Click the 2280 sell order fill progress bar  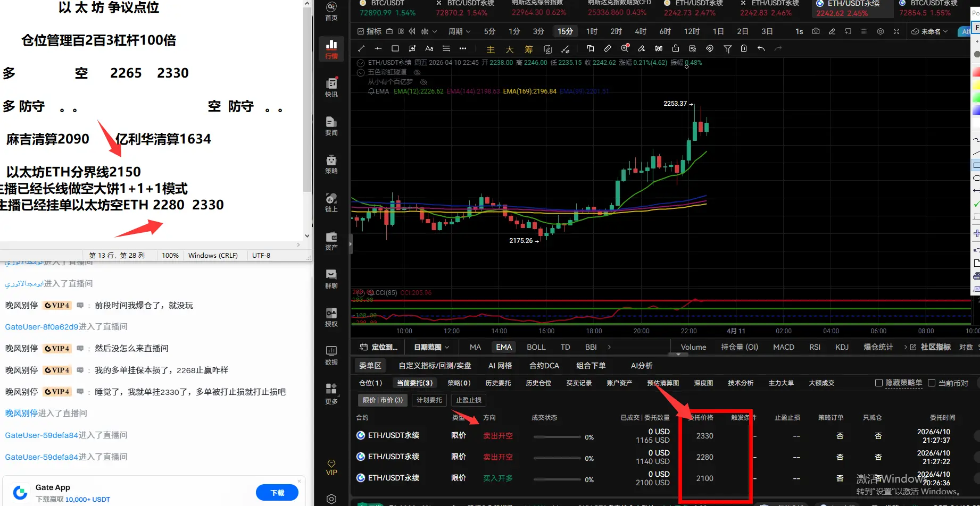pyautogui.click(x=557, y=458)
